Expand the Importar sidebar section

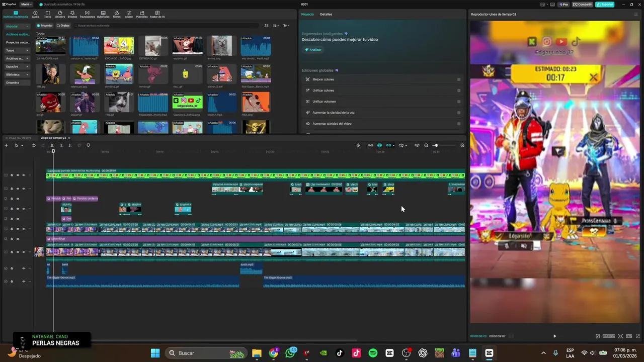[x=18, y=26]
